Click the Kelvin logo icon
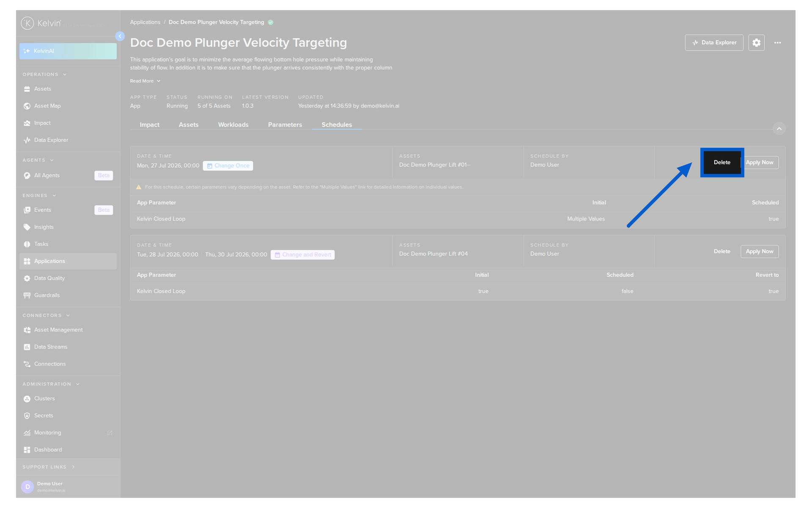This screenshot has height=508, width=812. (27, 23)
